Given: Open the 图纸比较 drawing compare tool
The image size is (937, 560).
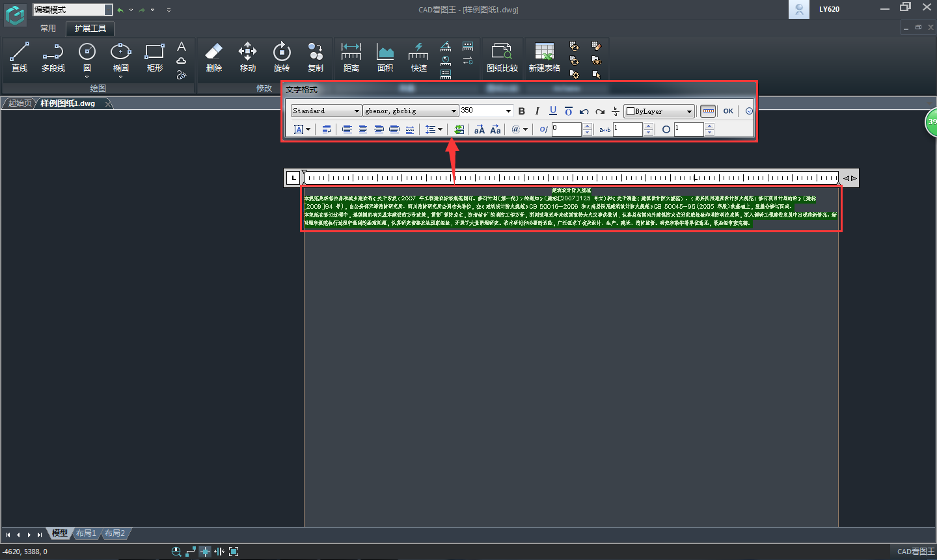Looking at the screenshot, I should point(502,57).
